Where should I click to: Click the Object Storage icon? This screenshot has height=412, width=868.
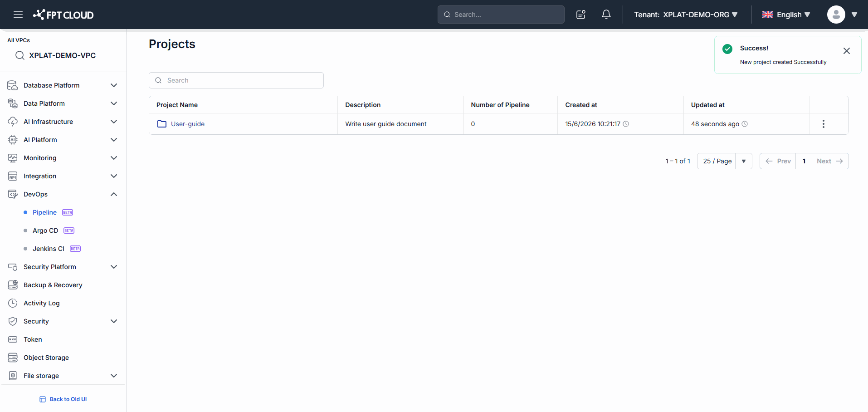13,358
